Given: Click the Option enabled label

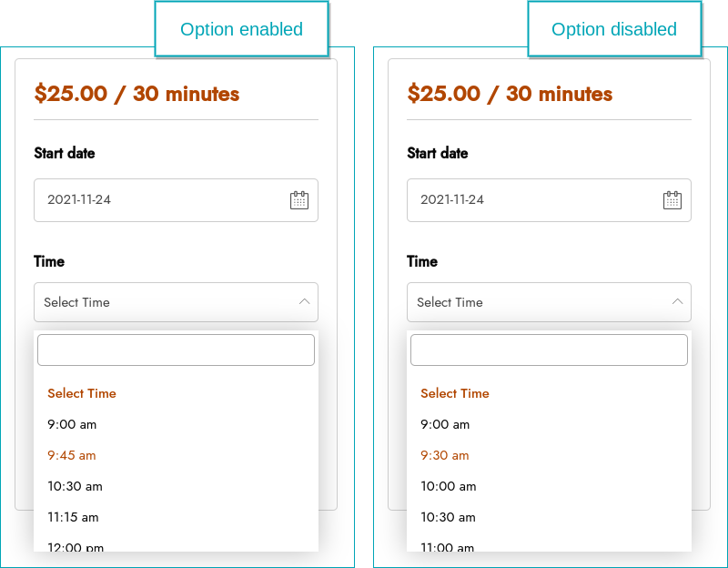Looking at the screenshot, I should [241, 29].
